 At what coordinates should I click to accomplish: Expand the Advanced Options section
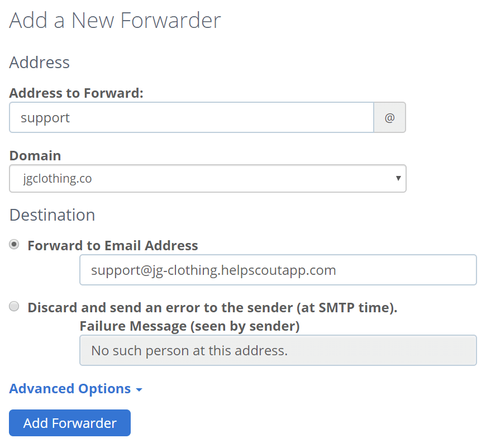click(x=70, y=389)
